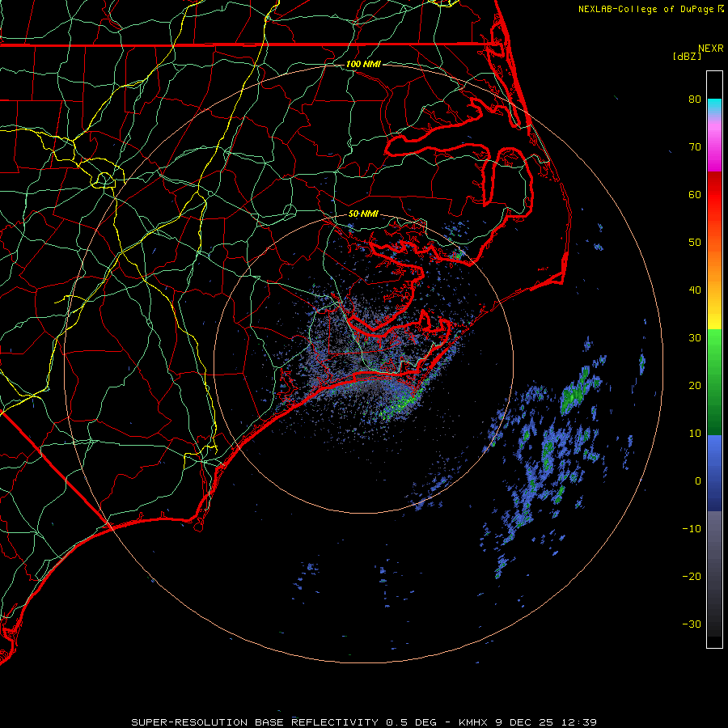Click the 60 value on the dBZ scale
The width and height of the screenshot is (728, 728).
pos(695,194)
